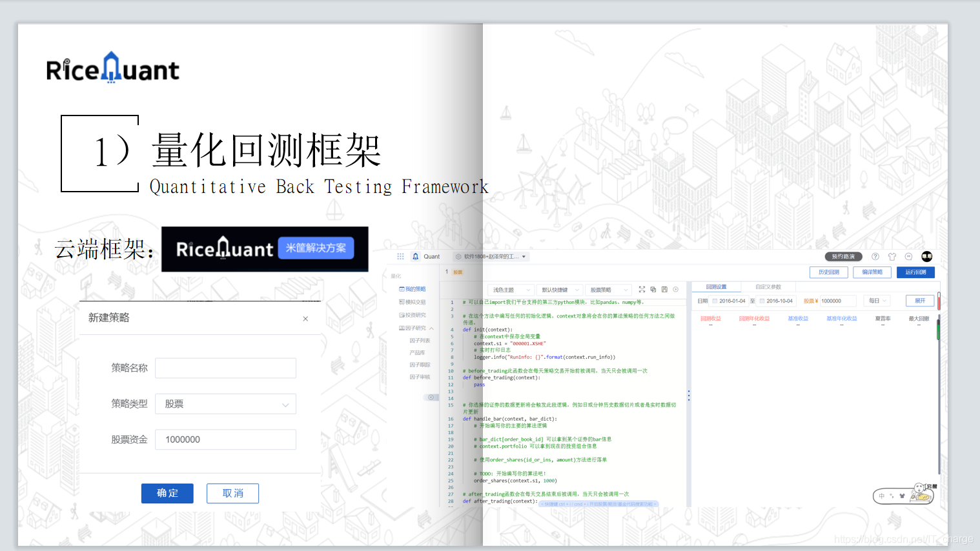Click the 基准收益 metric label
980x551 pixels.
click(798, 318)
